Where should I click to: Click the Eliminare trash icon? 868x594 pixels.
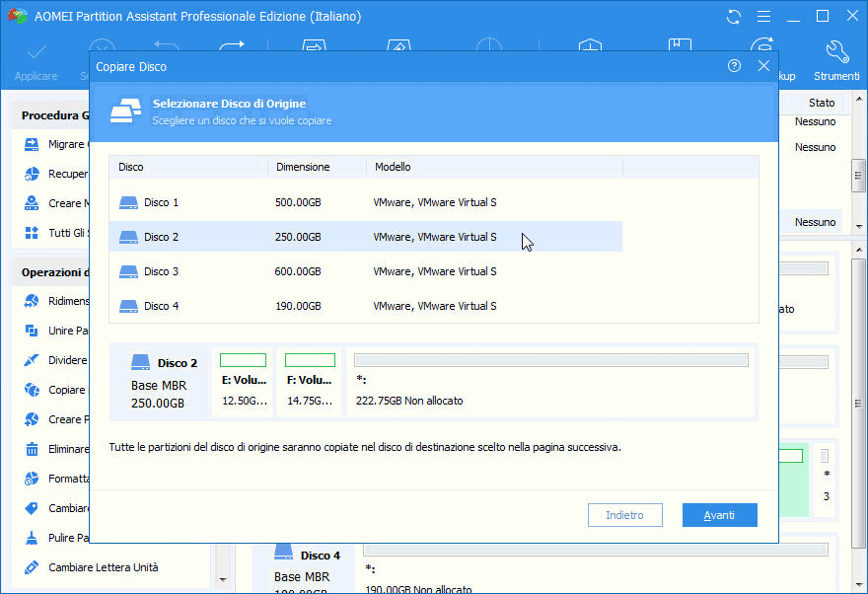point(32,449)
